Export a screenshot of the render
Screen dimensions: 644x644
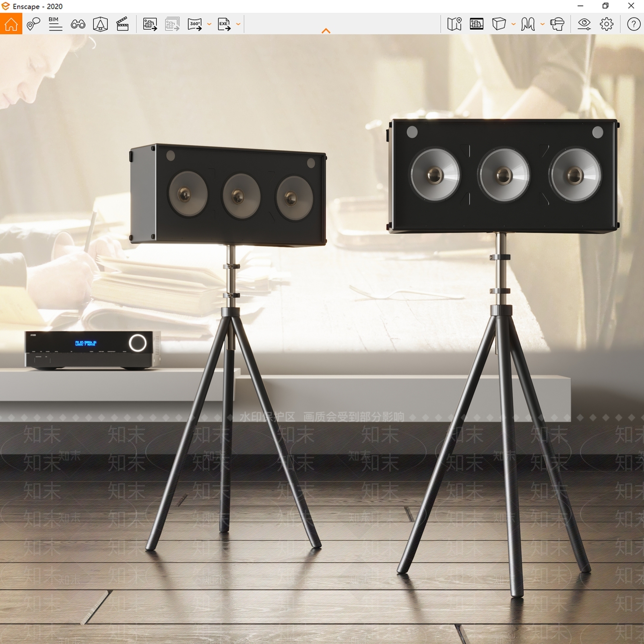150,24
